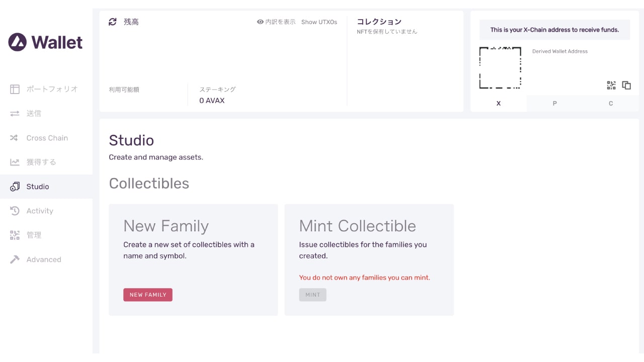Toggle balance breakdown with the eye icon
Screen dimensions: 644x362
point(260,22)
